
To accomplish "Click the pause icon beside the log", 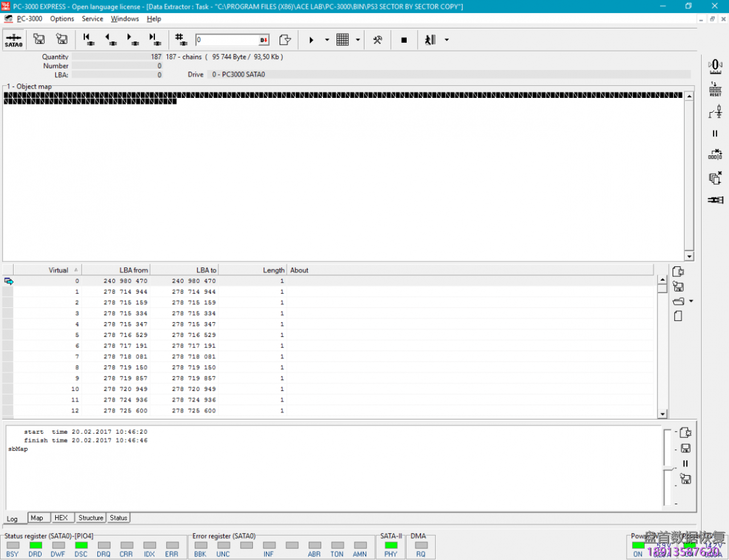I will [x=685, y=463].
